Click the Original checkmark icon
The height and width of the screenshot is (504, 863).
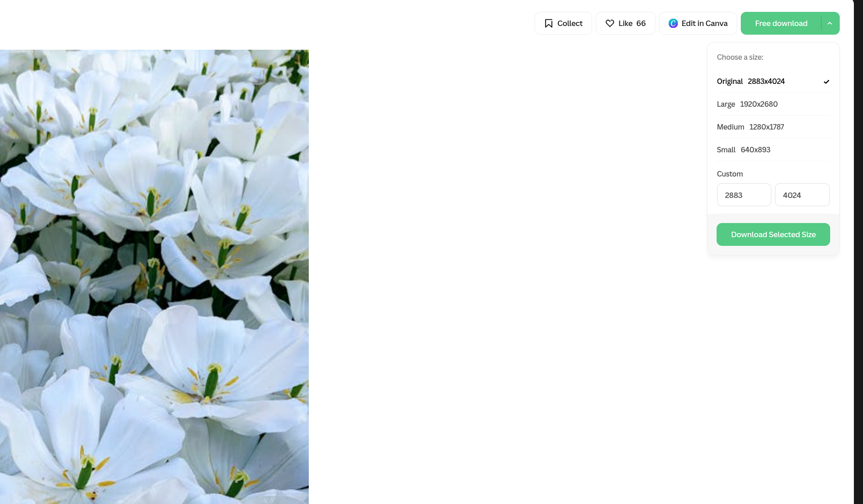click(x=826, y=82)
